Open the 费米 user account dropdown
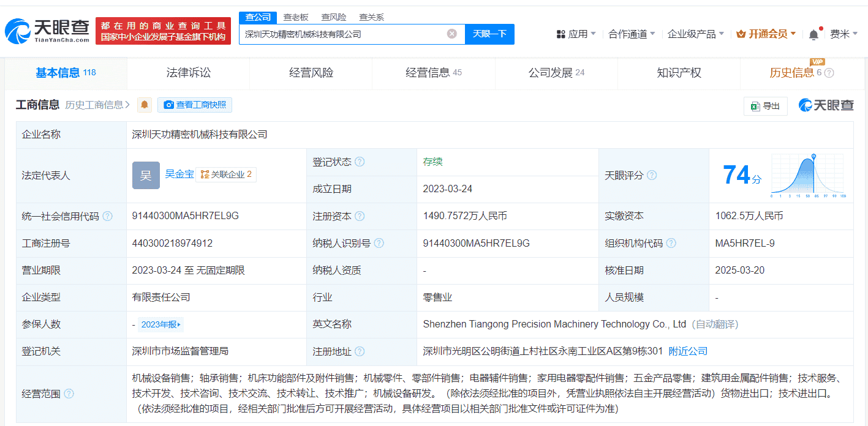The image size is (868, 426). [843, 34]
